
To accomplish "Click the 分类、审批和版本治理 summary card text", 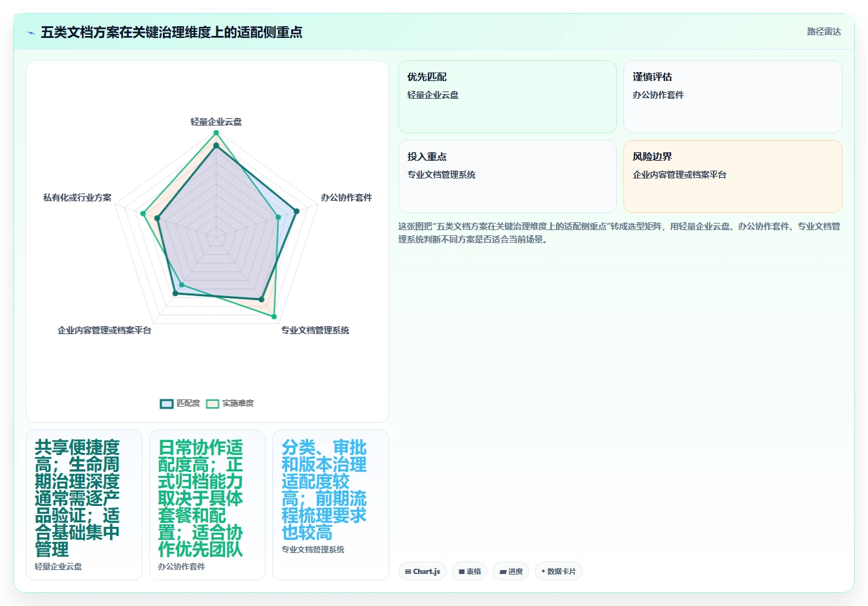I will click(x=324, y=490).
